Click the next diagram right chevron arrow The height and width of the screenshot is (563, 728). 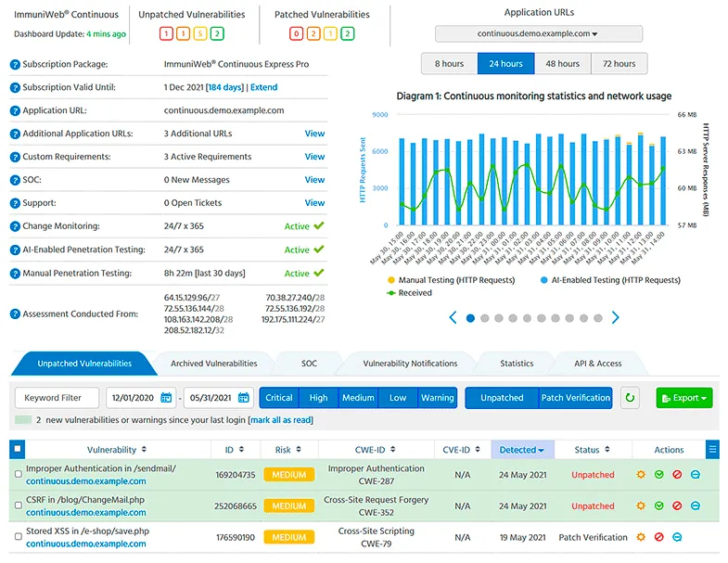tap(615, 317)
